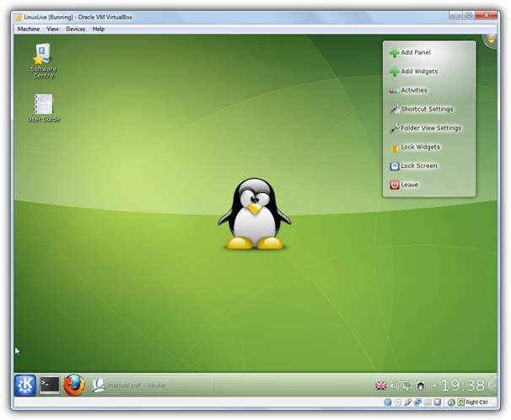The width and height of the screenshot is (511, 420).
Task: Open the Machine menu
Action: [x=29, y=29]
